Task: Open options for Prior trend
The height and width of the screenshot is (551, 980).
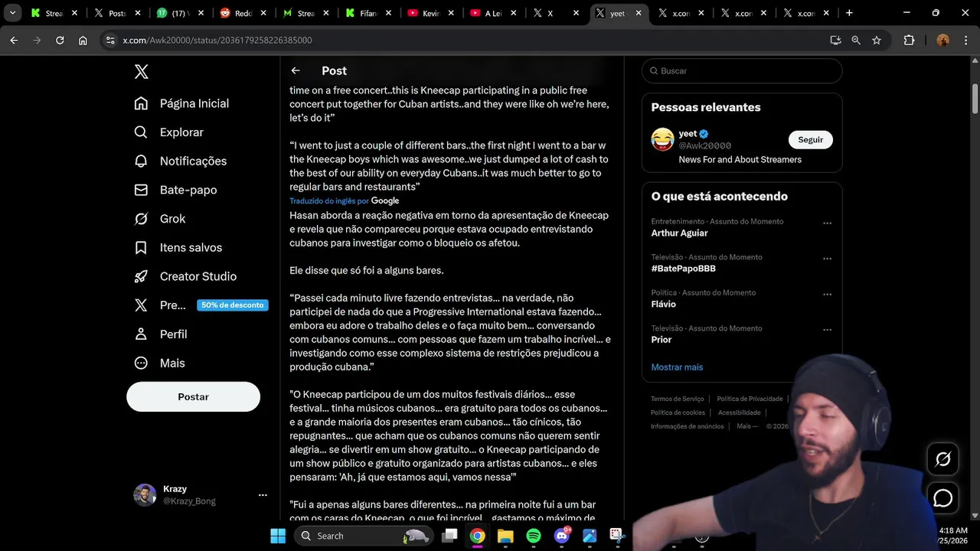Action: [x=827, y=330]
